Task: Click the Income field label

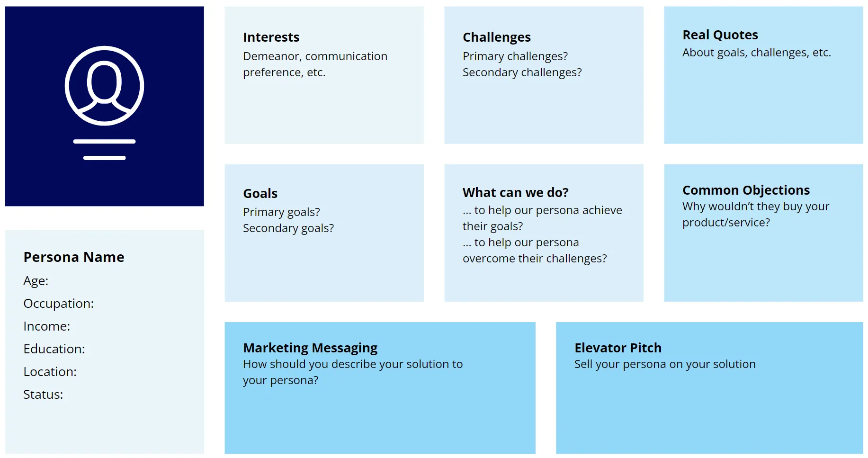Action: pos(47,326)
